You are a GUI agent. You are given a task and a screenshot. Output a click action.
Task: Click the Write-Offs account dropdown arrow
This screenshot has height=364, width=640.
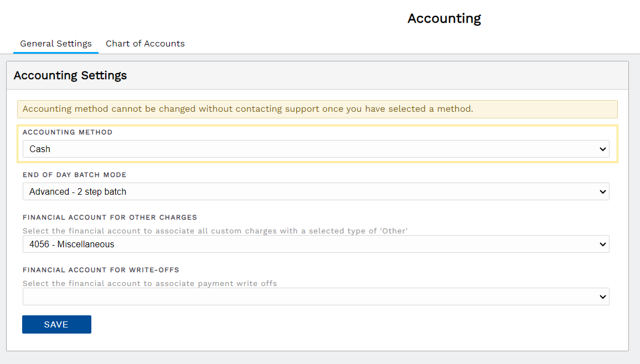pos(603,297)
